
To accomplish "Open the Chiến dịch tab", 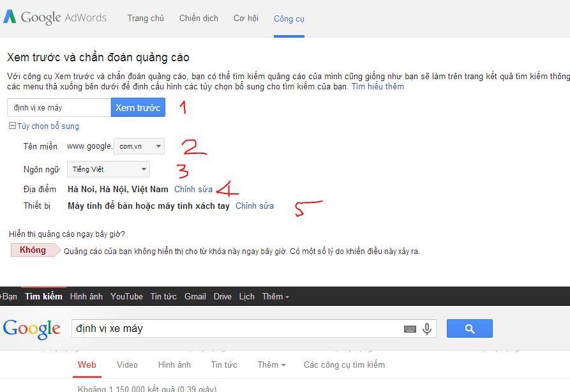I will pos(199,18).
